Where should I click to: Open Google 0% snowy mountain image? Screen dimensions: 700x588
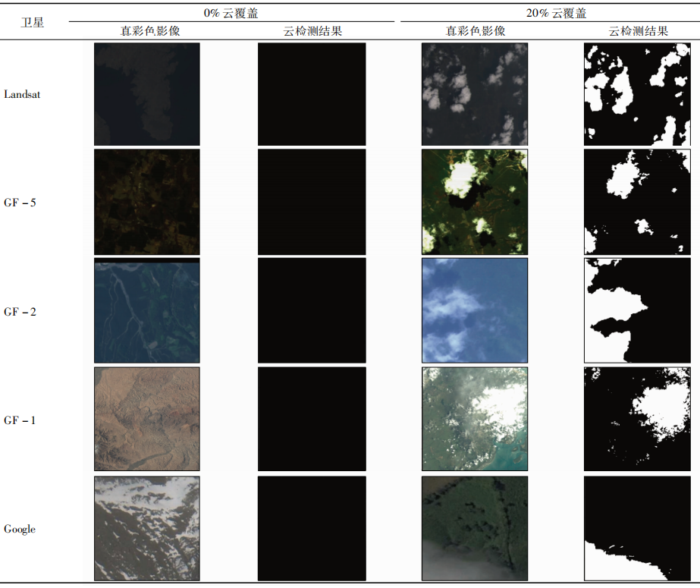click(147, 528)
